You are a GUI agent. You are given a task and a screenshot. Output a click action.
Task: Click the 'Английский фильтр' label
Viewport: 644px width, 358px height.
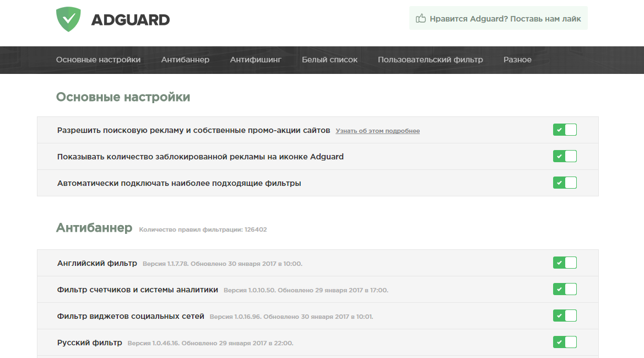(x=97, y=263)
